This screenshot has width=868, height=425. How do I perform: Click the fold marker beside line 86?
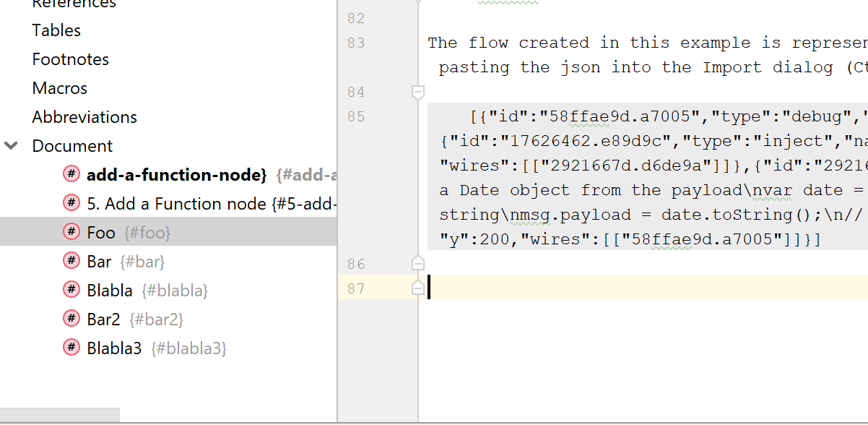(417, 263)
